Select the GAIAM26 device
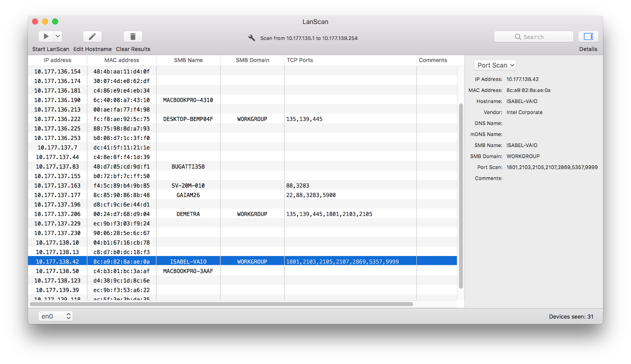This screenshot has width=631, height=364. pyautogui.click(x=243, y=195)
